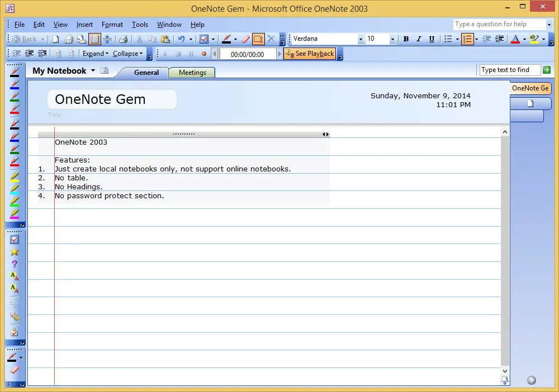Open the File menu
The height and width of the screenshot is (392, 559).
(19, 25)
